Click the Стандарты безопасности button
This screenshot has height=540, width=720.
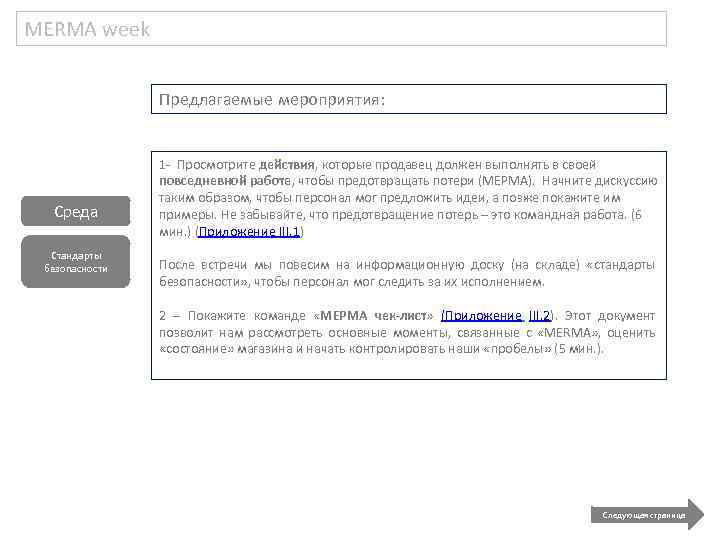point(76,262)
